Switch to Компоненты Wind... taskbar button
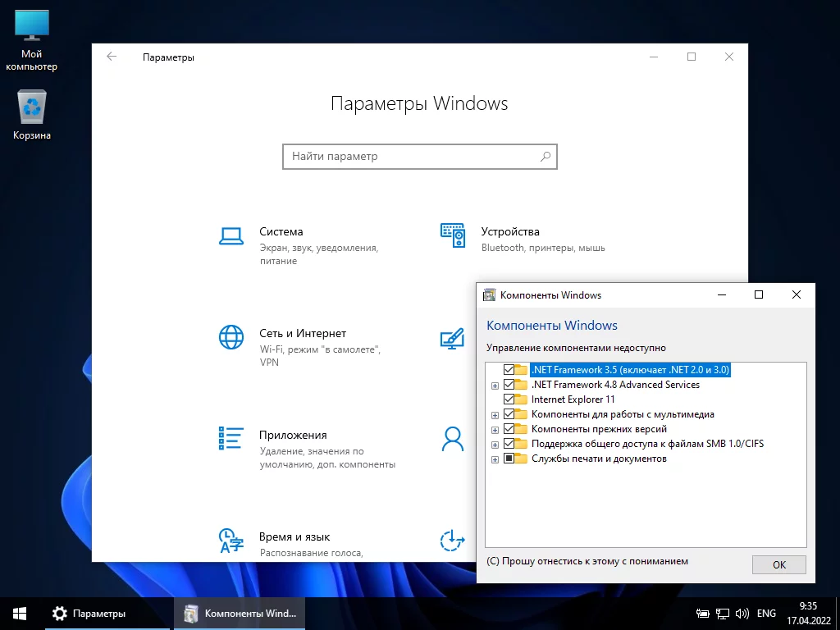This screenshot has height=630, width=840. [x=240, y=614]
